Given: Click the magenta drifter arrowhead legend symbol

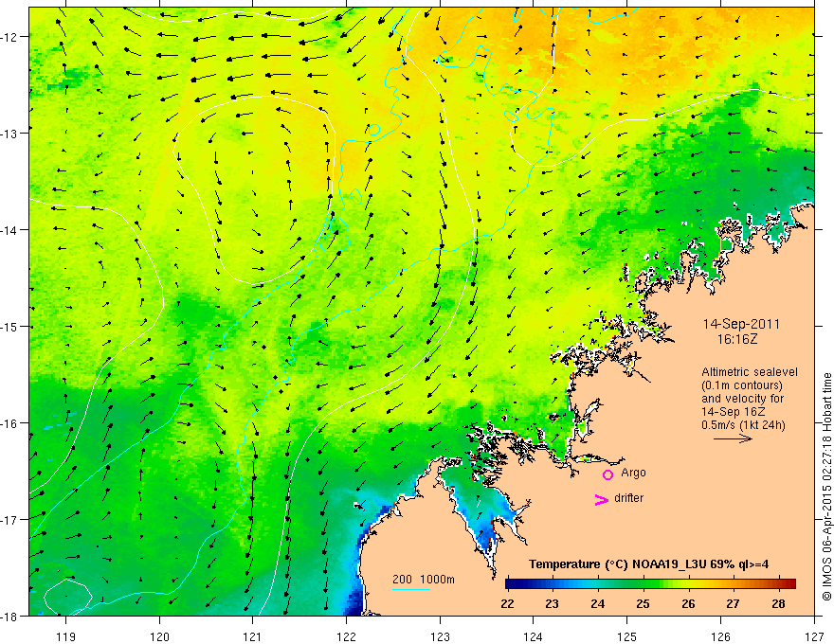Looking at the screenshot, I should coord(602,499).
